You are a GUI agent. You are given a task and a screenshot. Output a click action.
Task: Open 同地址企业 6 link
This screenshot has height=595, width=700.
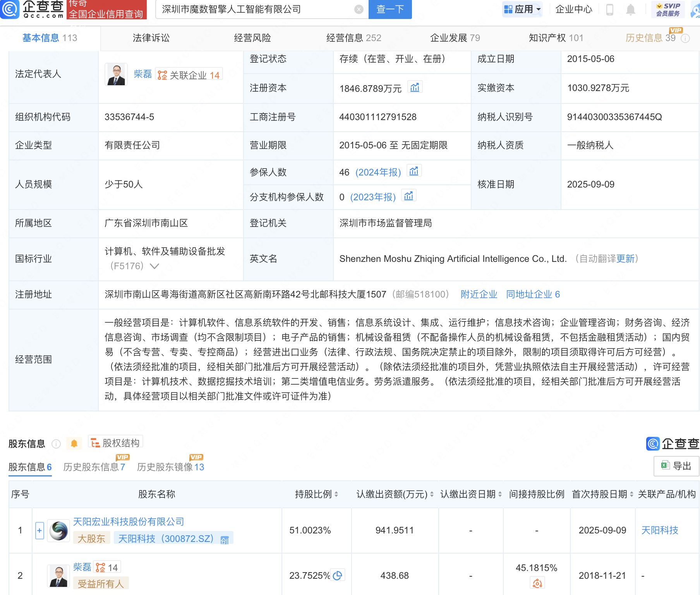[x=533, y=294]
